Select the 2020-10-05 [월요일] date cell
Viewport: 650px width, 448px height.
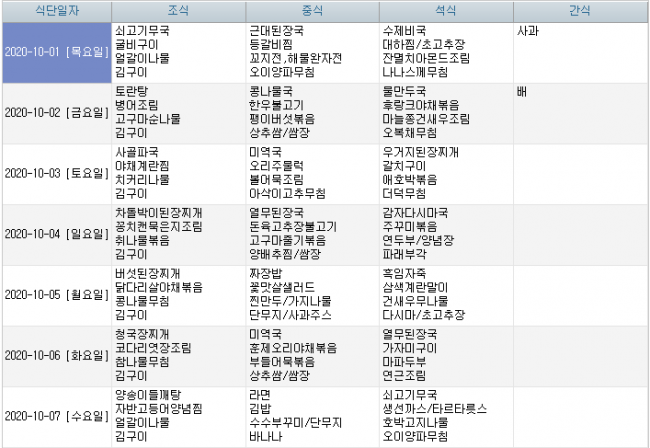click(x=56, y=294)
